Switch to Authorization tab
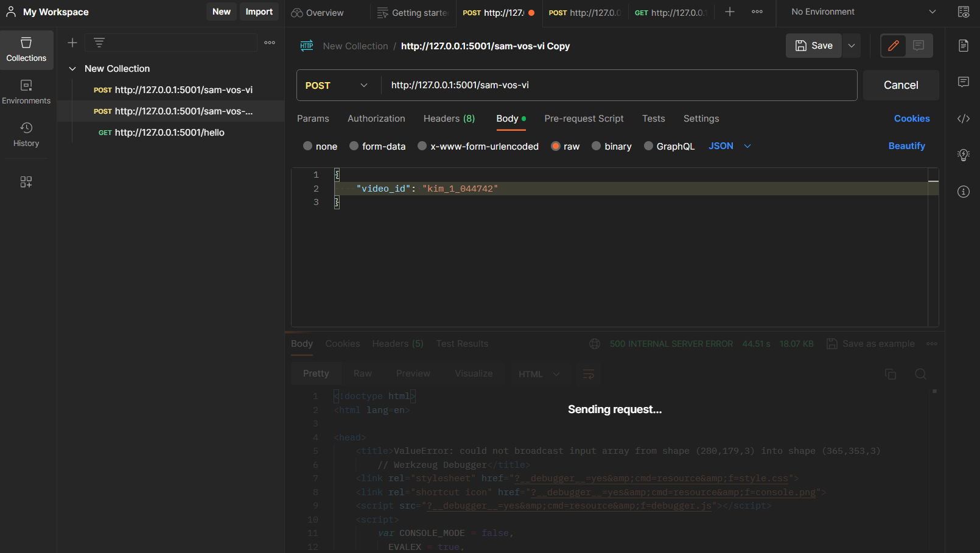 [x=376, y=119]
